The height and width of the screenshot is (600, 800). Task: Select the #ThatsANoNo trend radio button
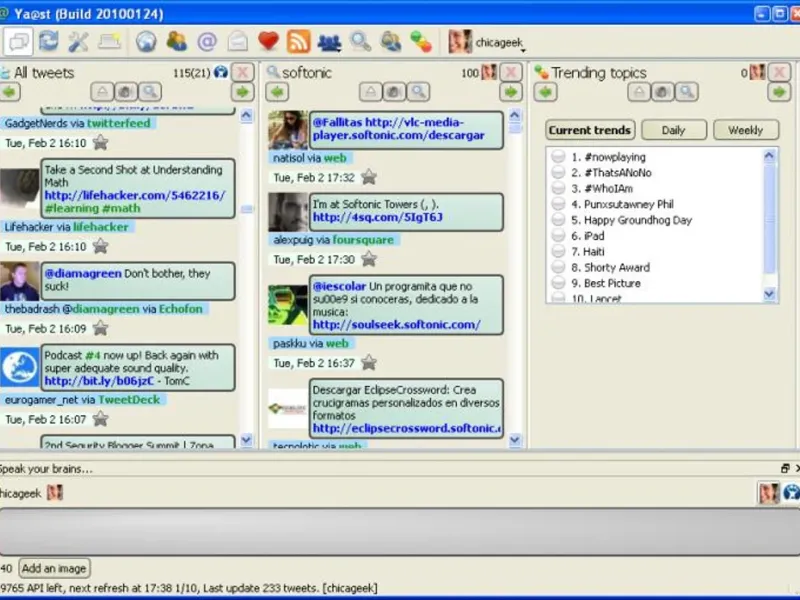pyautogui.click(x=559, y=172)
